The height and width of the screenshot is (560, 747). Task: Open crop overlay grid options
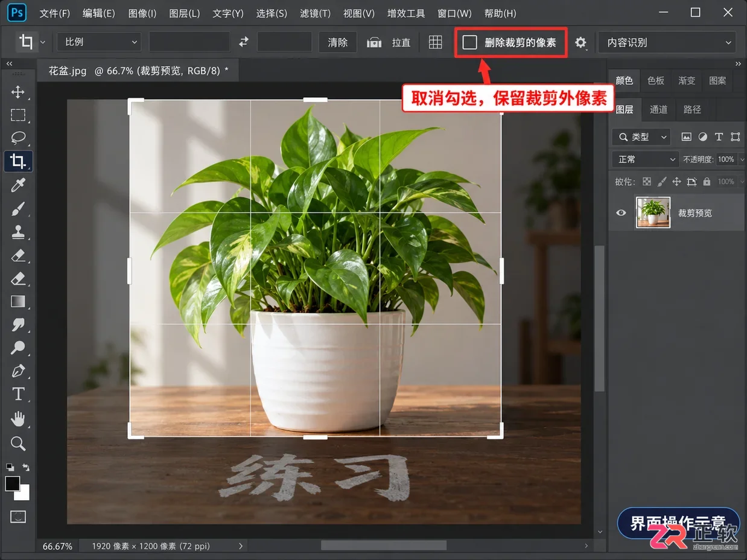click(x=435, y=42)
